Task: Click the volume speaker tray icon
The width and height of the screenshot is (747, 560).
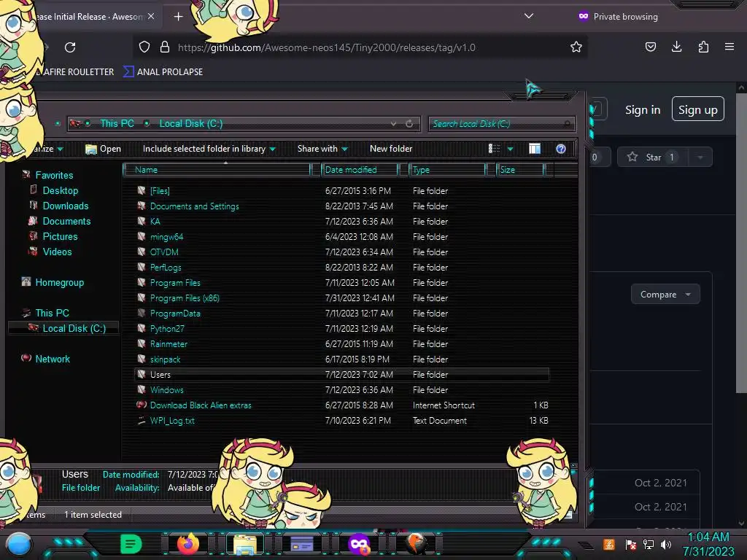Action: pos(666,544)
